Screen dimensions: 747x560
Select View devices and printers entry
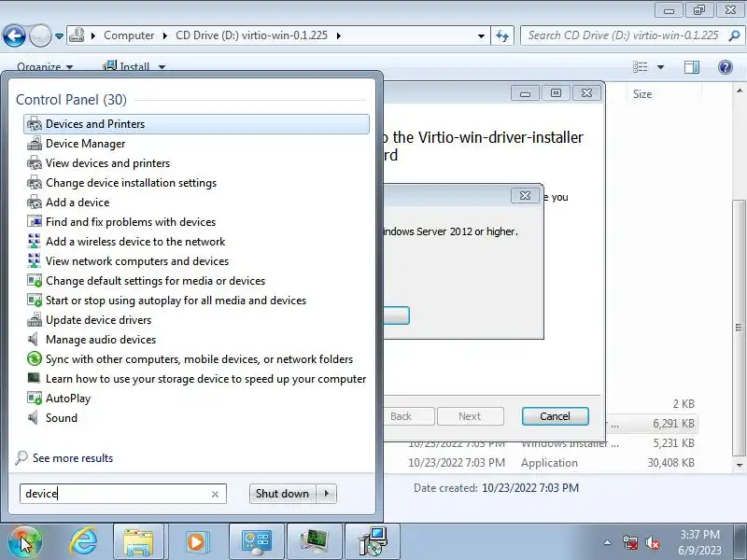pos(107,162)
